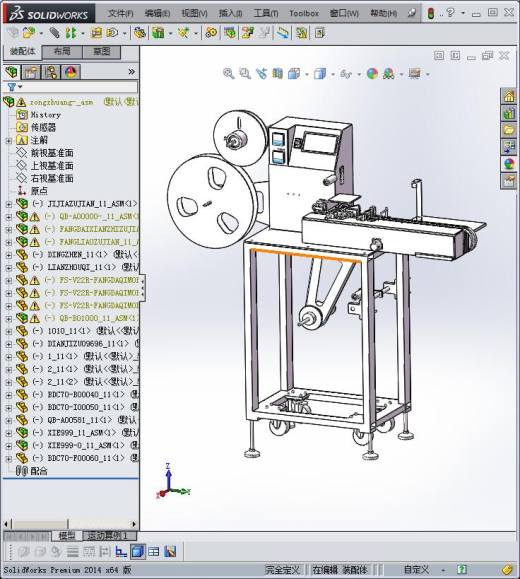Screen dimensions: 520x579
Task: Switch to FeatureManager design tree tab
Action: tap(11, 72)
